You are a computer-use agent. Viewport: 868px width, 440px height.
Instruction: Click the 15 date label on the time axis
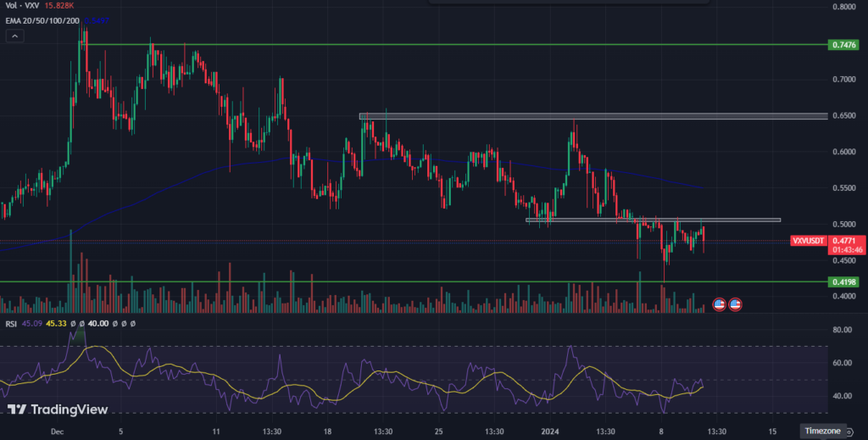click(773, 432)
